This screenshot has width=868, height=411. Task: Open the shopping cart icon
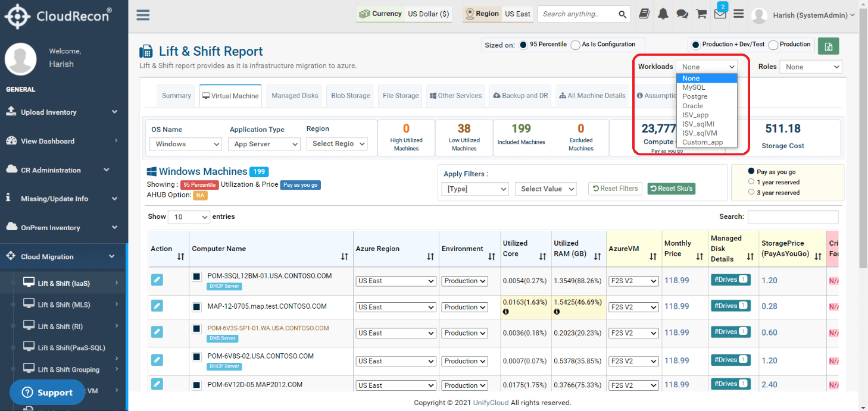[701, 14]
